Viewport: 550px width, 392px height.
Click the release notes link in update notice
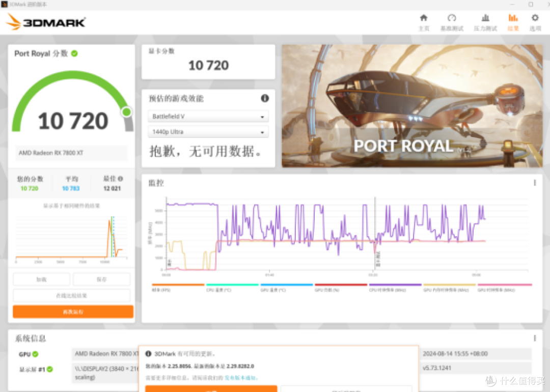point(241,378)
